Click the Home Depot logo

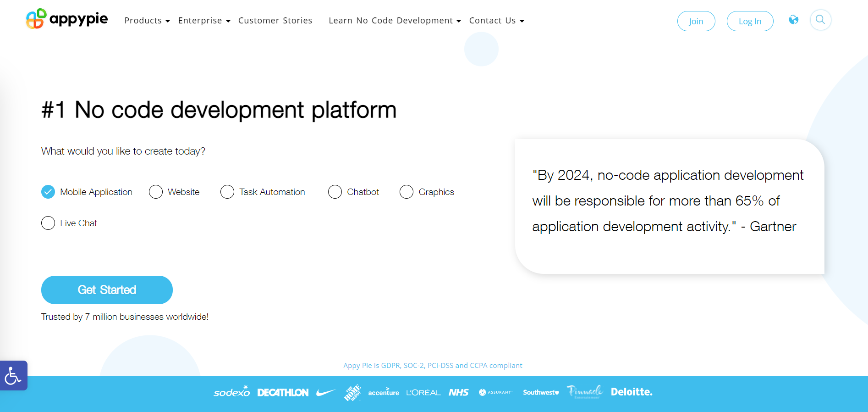point(352,393)
